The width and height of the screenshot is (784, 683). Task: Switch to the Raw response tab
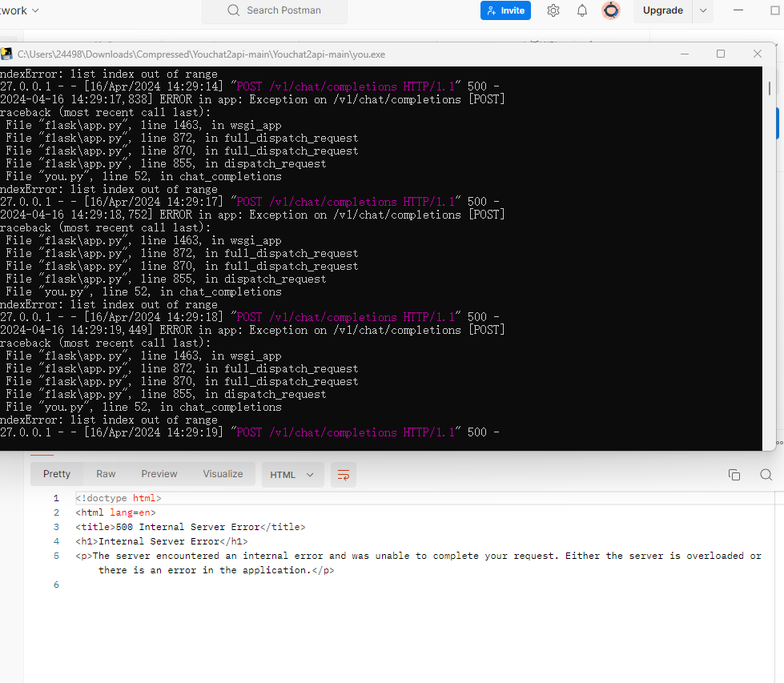(106, 474)
